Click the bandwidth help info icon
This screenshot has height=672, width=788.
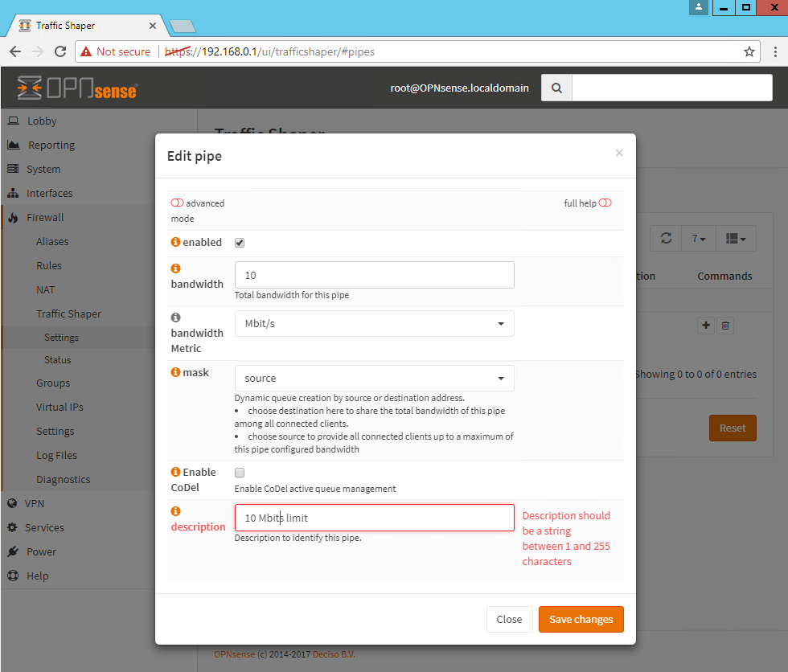175,268
